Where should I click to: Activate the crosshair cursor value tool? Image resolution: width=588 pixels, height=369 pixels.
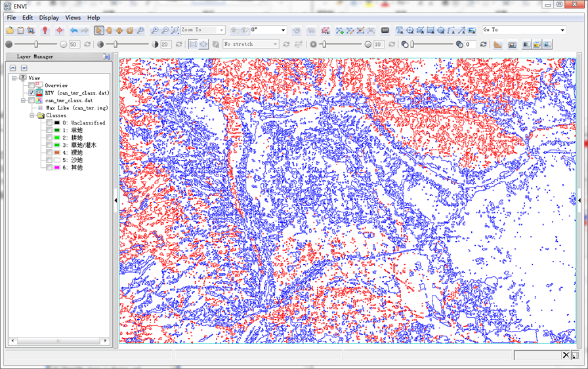[x=59, y=30]
